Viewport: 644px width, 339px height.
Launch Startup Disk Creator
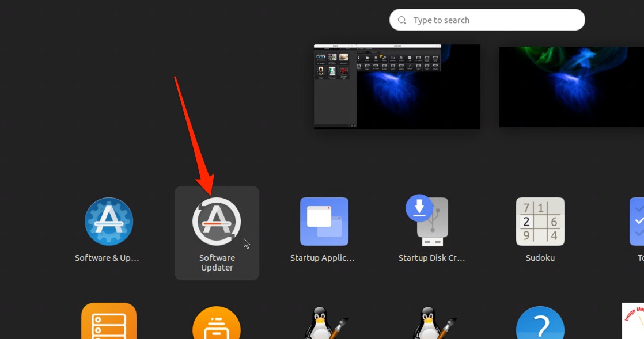(431, 220)
